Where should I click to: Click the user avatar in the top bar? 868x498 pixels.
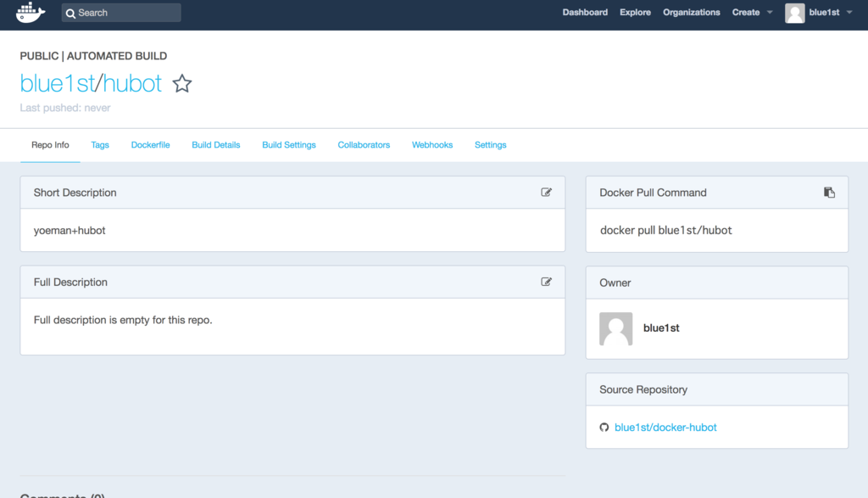click(794, 13)
